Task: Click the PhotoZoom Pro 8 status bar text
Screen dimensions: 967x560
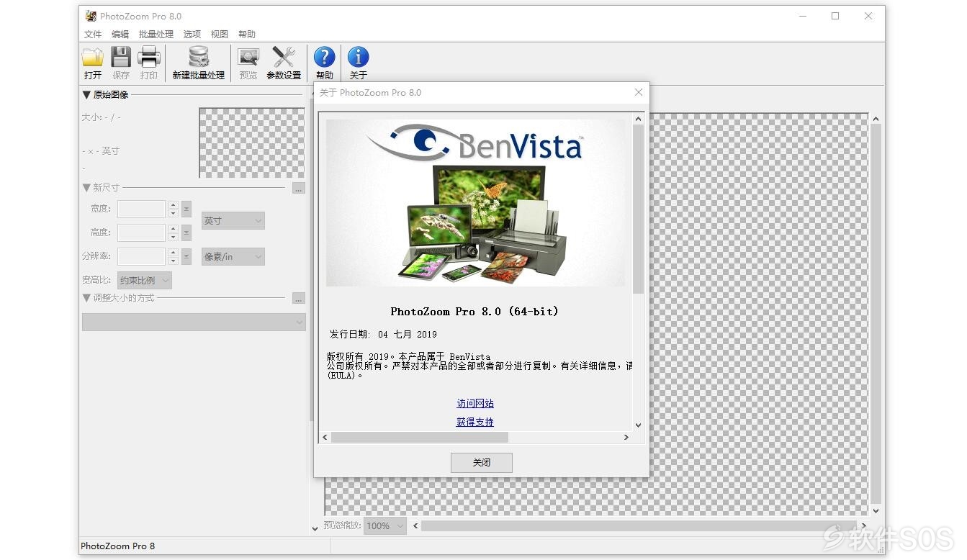Action: (x=117, y=546)
